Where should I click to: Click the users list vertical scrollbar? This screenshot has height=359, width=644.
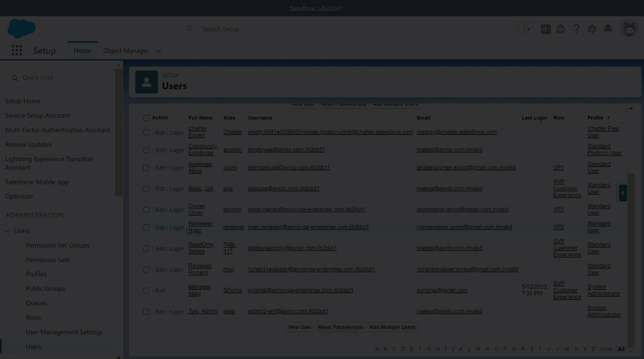[631, 260]
